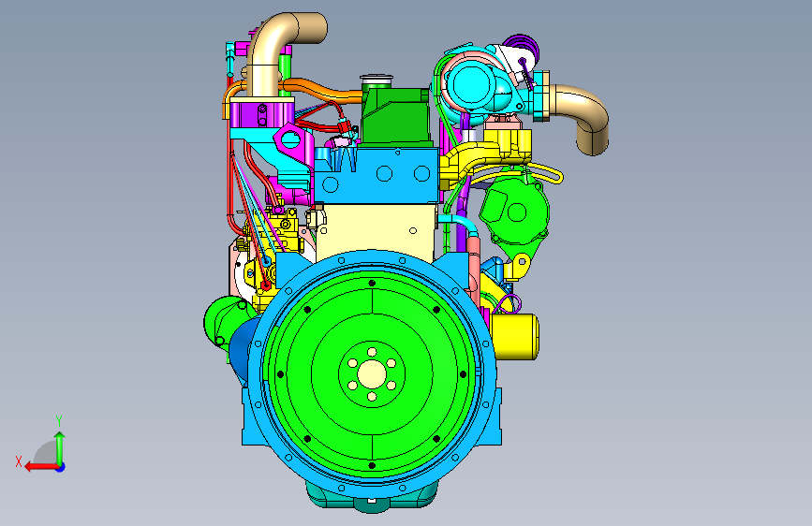Select the yellow cylindrical oil filter

point(515,337)
